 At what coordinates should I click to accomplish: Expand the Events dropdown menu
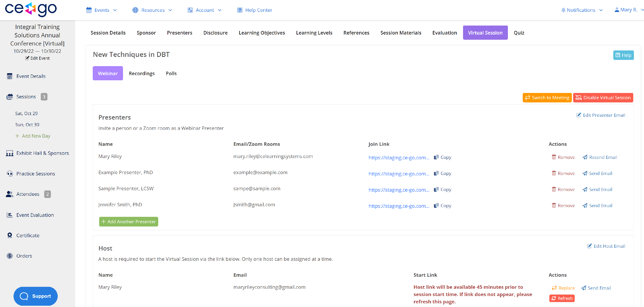pyautogui.click(x=102, y=10)
